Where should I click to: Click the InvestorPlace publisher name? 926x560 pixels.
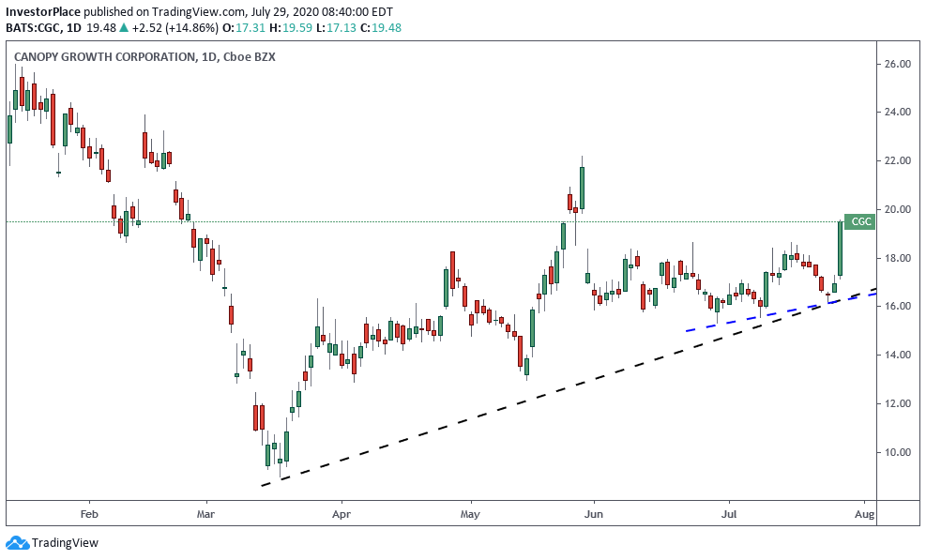pos(43,12)
